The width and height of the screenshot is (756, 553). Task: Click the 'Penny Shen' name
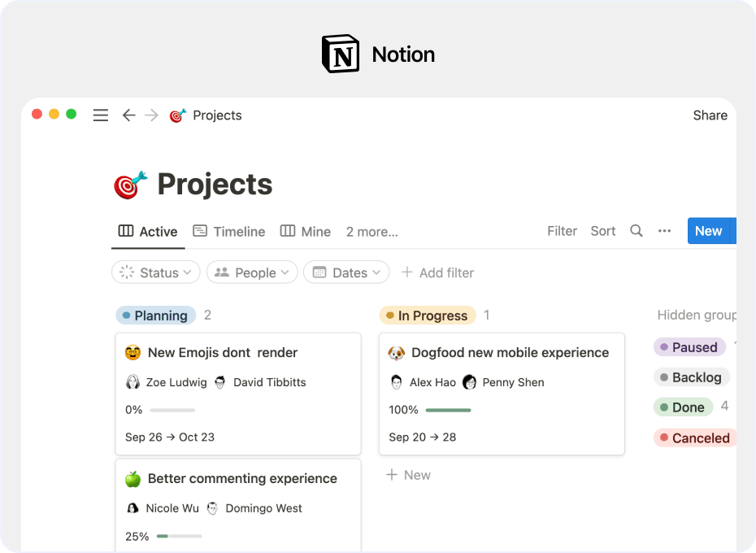(x=513, y=383)
